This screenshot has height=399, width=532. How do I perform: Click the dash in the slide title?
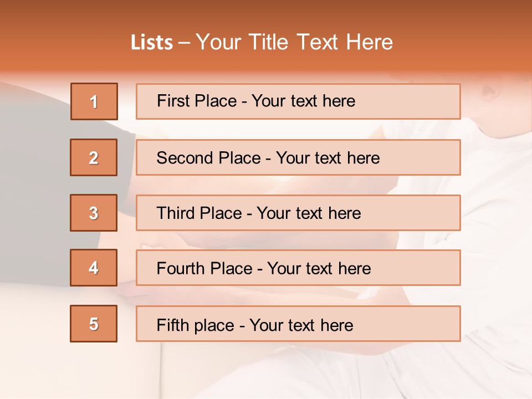(x=183, y=42)
